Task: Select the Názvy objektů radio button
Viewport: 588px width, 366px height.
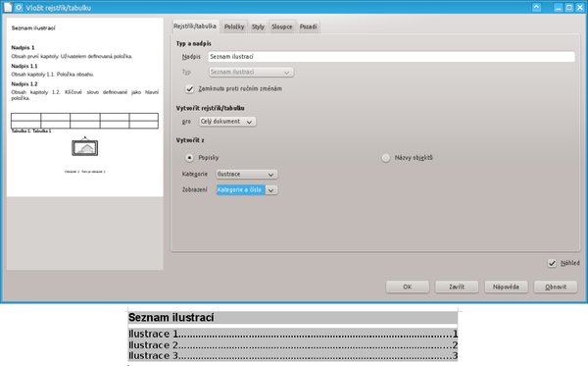Action: click(x=385, y=158)
